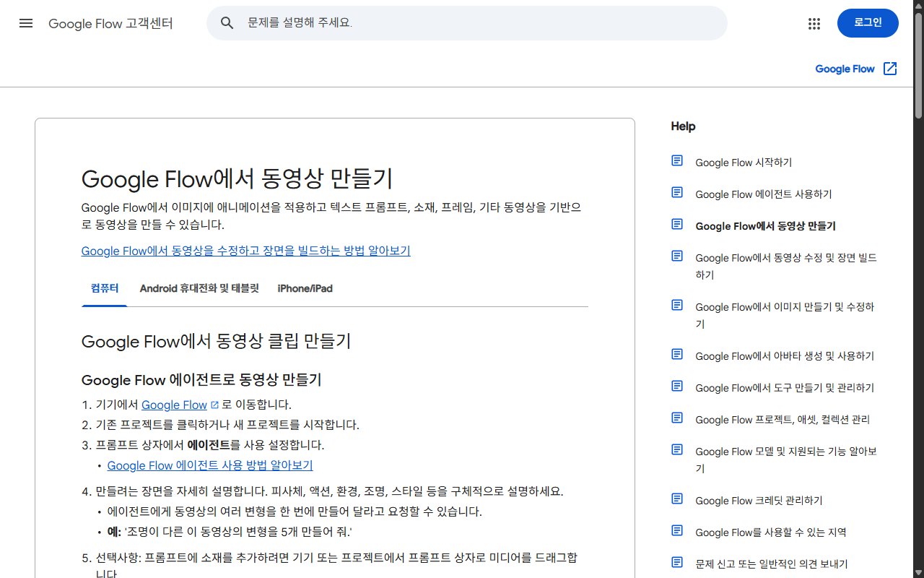
Task: Click step text 기존 프로젝트를 클릭하거나 새 프로젝트를 시작합니다
Action: [x=227, y=425]
